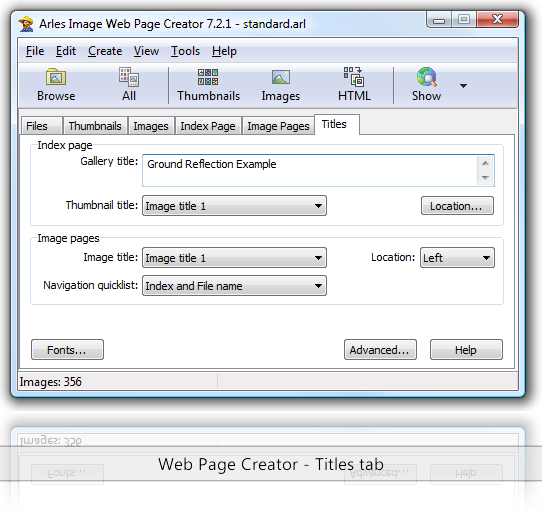The image size is (542, 512).
Task: Click Gallery title scrollbar down arrow
Action: (x=485, y=178)
